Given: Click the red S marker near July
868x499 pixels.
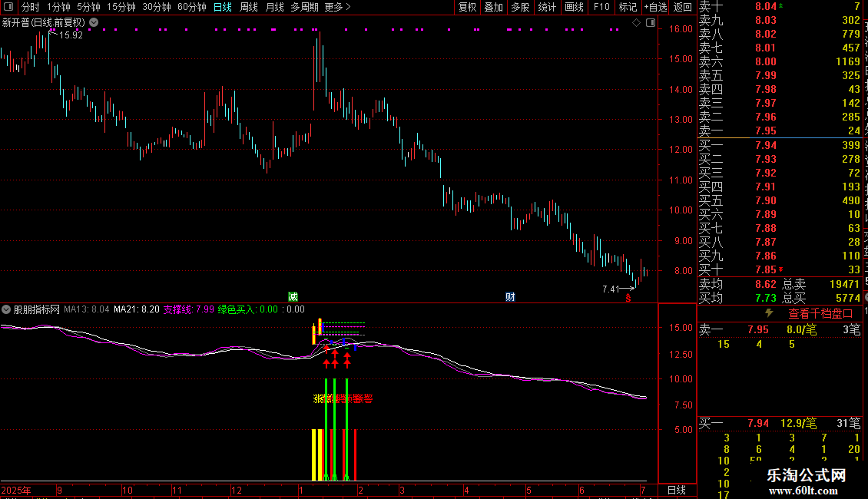Looking at the screenshot, I should 628,298.
